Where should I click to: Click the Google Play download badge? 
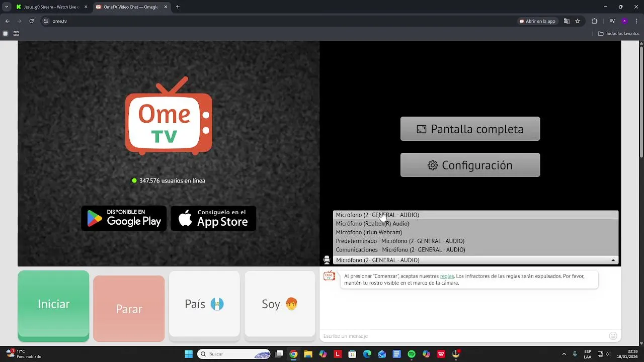coord(124,218)
